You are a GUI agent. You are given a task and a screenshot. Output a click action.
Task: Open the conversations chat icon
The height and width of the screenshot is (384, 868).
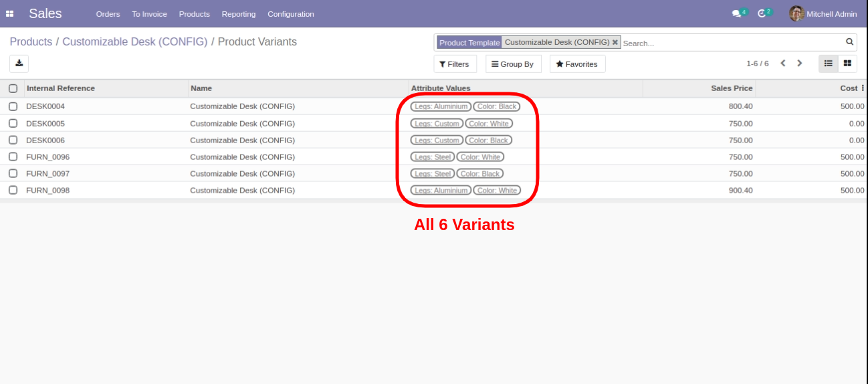pyautogui.click(x=736, y=13)
